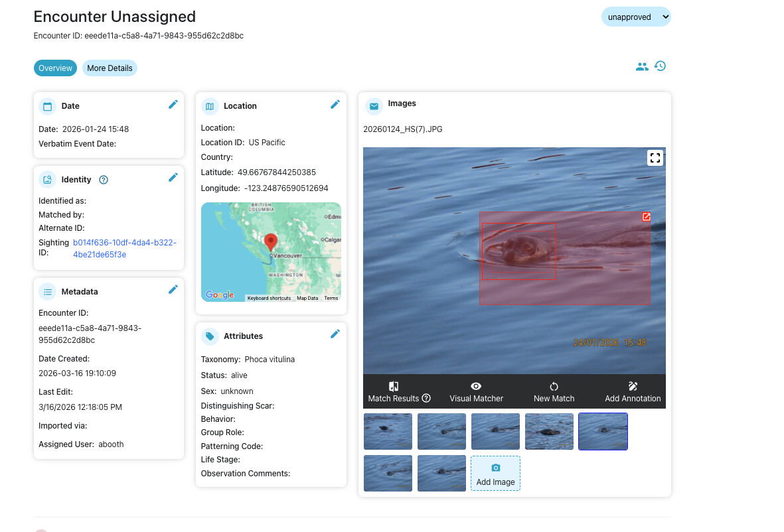The height and width of the screenshot is (532, 784).
Task: Start a New Match
Action: (554, 392)
